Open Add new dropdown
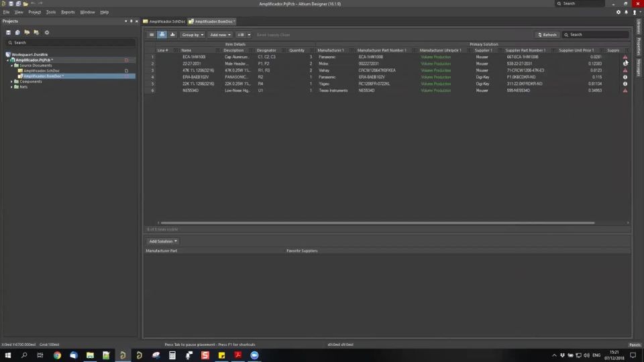The width and height of the screenshot is (644, 362). [x=220, y=35]
